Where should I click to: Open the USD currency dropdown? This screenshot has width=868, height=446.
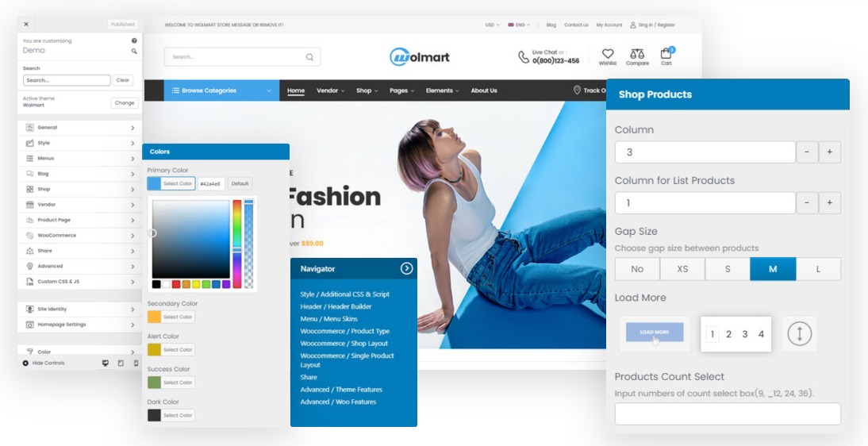point(492,25)
